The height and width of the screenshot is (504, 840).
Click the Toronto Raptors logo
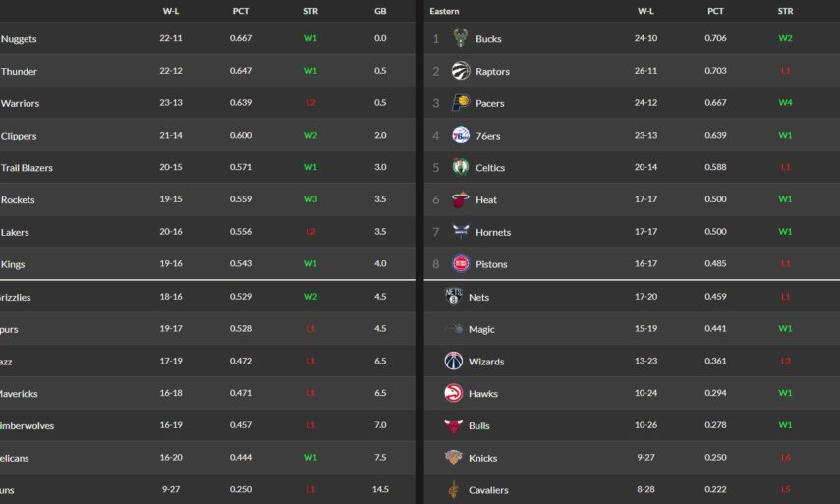[460, 71]
